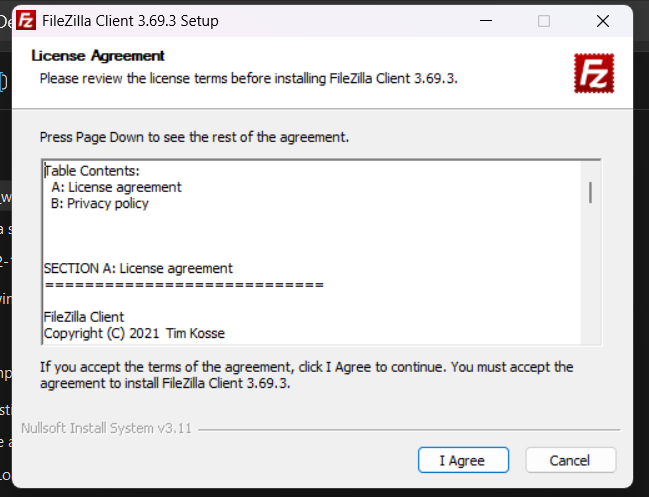Screen dimensions: 649x497
Task: Click the equals-sign separator in the license text
Action: tap(184, 284)
